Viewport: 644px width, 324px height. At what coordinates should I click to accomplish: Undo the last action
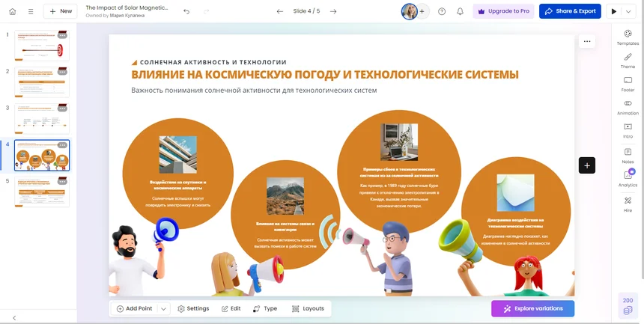tap(186, 11)
